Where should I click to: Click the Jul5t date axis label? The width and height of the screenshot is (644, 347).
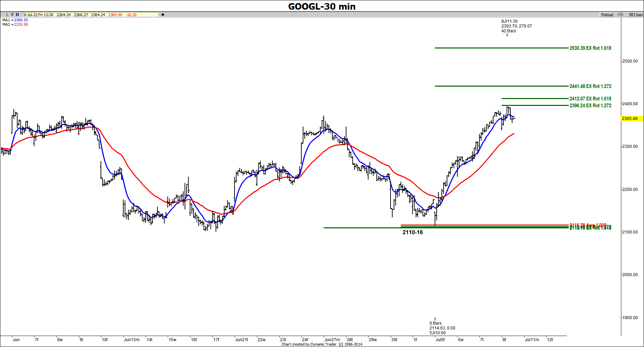point(440,340)
